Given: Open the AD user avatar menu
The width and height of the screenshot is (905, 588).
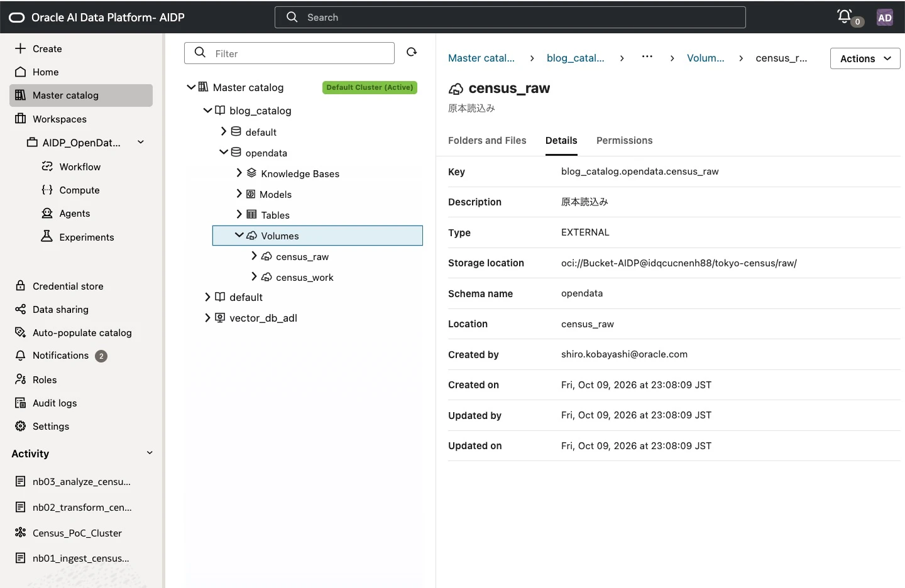Looking at the screenshot, I should click(x=885, y=18).
